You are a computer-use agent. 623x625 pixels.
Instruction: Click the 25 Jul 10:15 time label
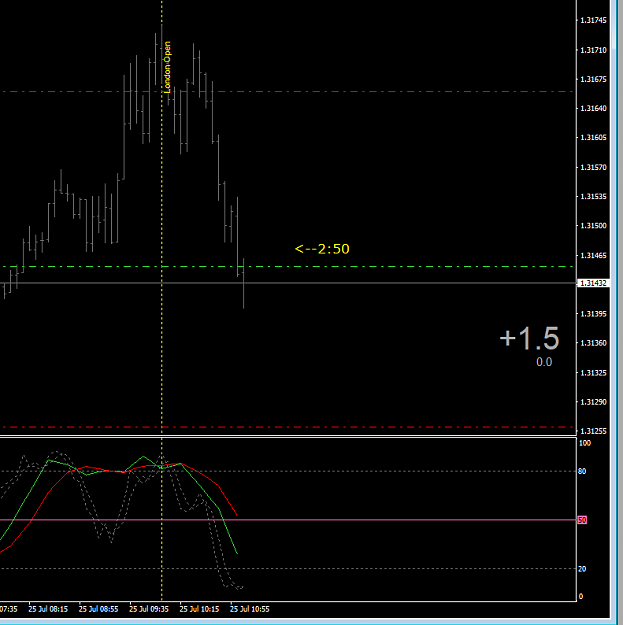click(x=199, y=609)
